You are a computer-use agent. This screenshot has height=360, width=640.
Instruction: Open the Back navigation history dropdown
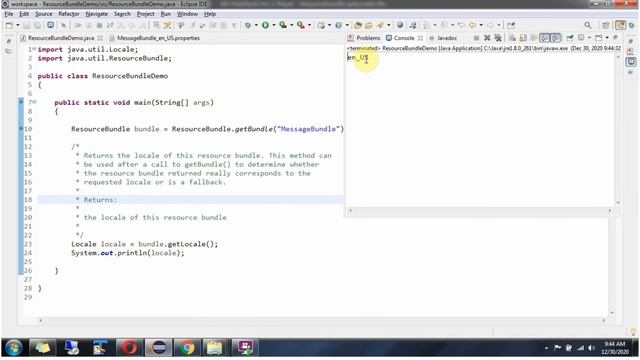481,25
